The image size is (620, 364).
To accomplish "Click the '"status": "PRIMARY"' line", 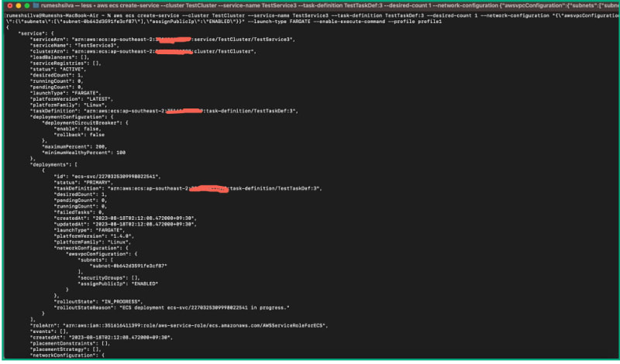I will [84, 183].
